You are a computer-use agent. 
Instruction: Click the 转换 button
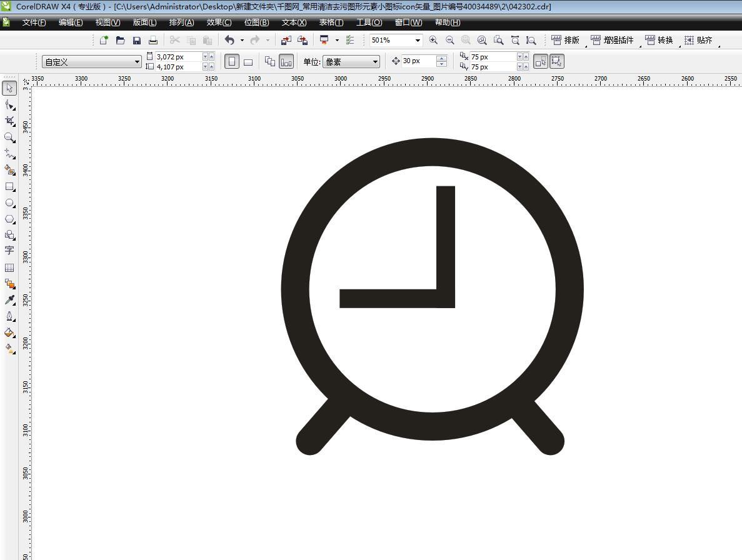(x=659, y=40)
